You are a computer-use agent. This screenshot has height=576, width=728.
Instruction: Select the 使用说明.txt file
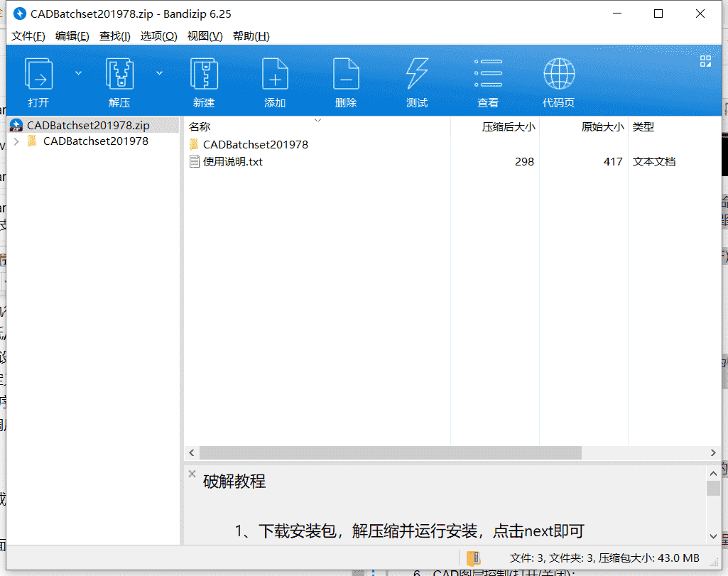click(x=233, y=161)
